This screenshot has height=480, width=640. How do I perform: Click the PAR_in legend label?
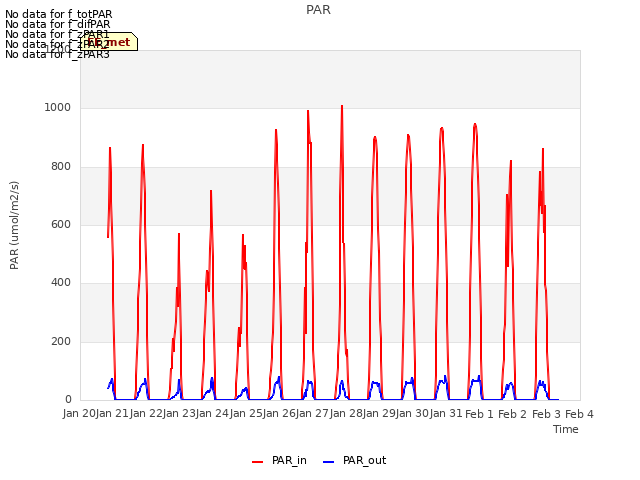(x=289, y=460)
